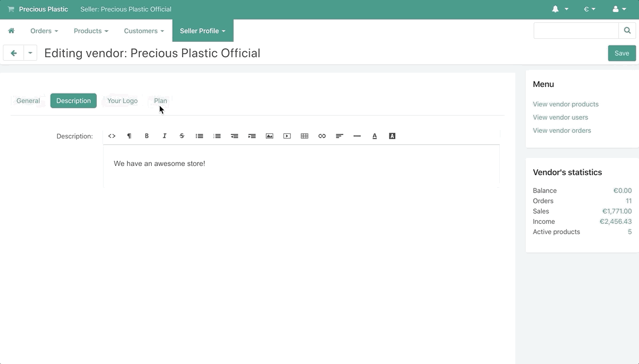
Task: Select the Description tab
Action: click(73, 101)
